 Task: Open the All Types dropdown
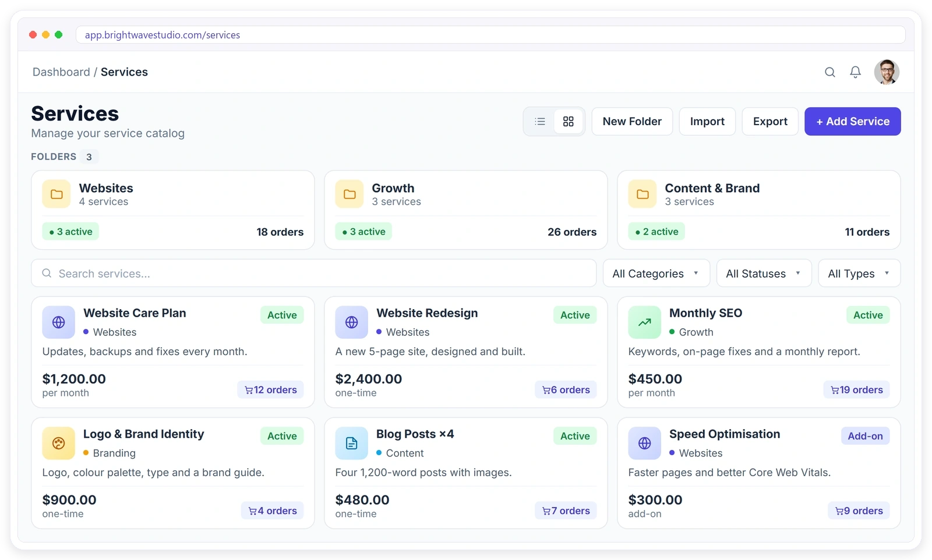click(x=860, y=273)
